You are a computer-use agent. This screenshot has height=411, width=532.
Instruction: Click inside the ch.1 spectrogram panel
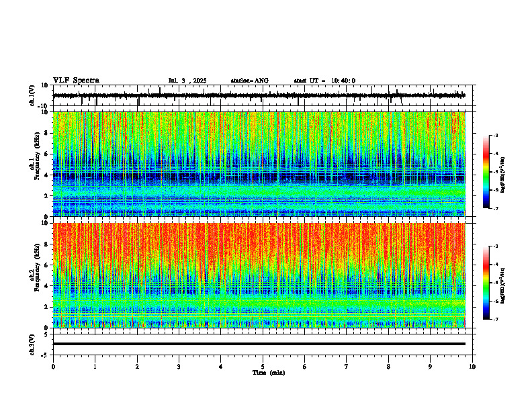click(x=259, y=164)
